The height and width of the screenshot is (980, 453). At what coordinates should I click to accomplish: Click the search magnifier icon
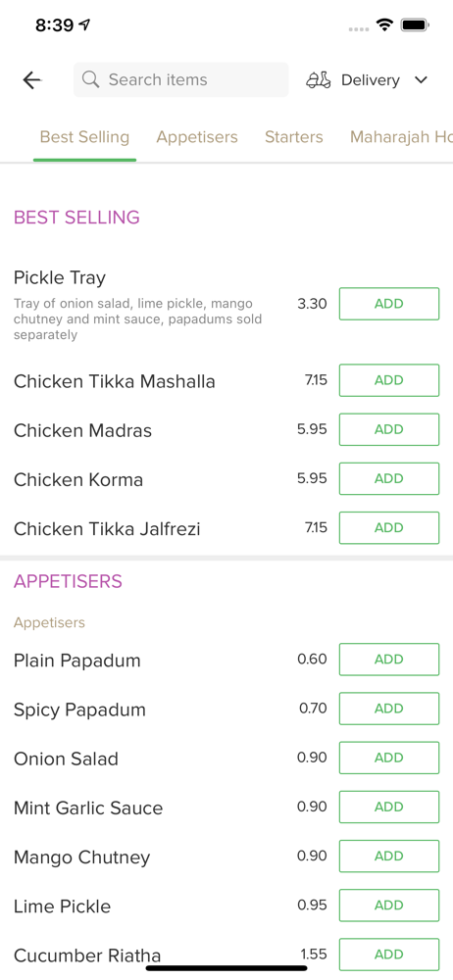pyautogui.click(x=91, y=79)
